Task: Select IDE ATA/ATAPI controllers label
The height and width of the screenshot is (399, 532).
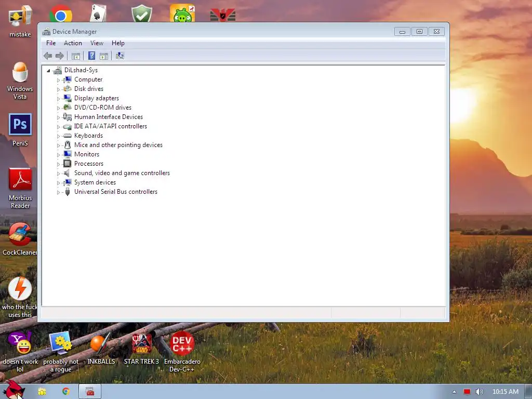Action: point(111,126)
